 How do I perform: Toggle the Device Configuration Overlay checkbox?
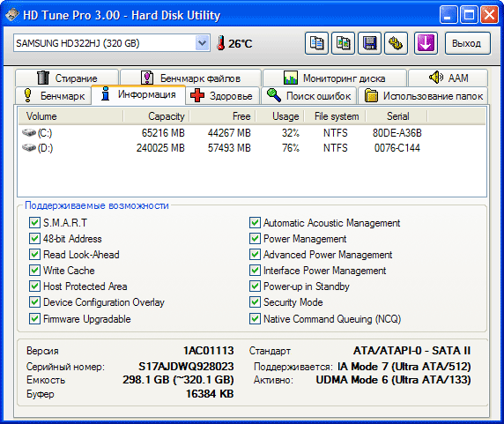[x=34, y=301]
